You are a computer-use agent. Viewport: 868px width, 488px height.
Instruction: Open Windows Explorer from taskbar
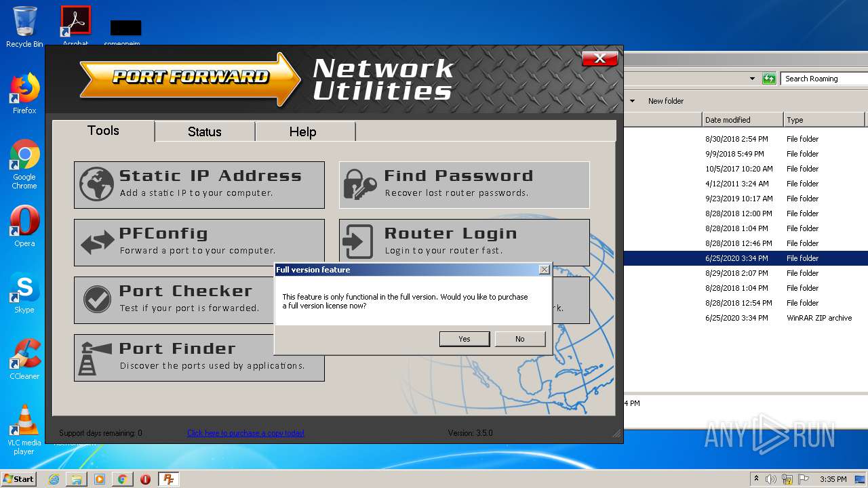tap(77, 479)
